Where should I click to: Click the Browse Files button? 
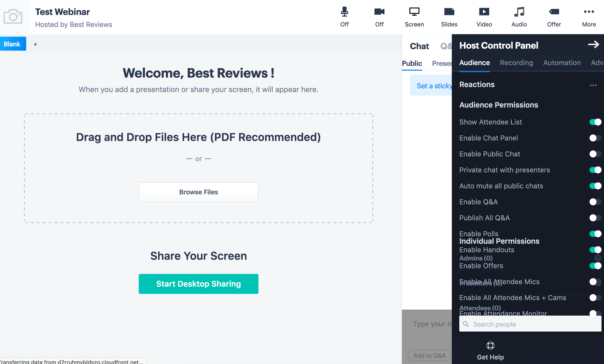click(198, 192)
